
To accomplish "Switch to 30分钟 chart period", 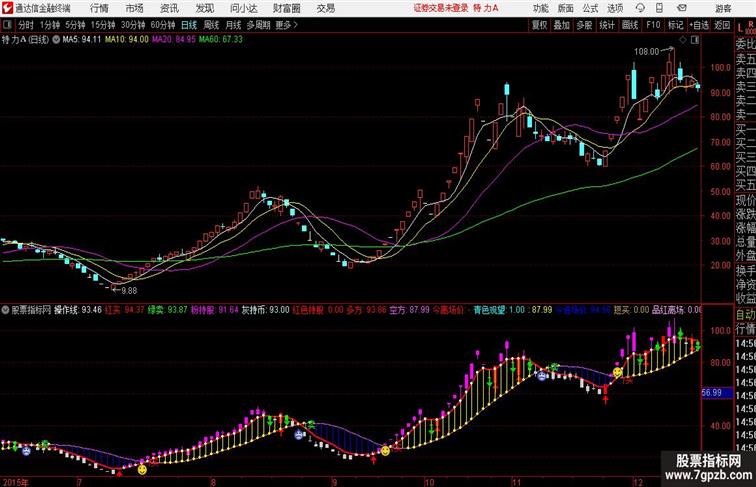I will [x=133, y=25].
